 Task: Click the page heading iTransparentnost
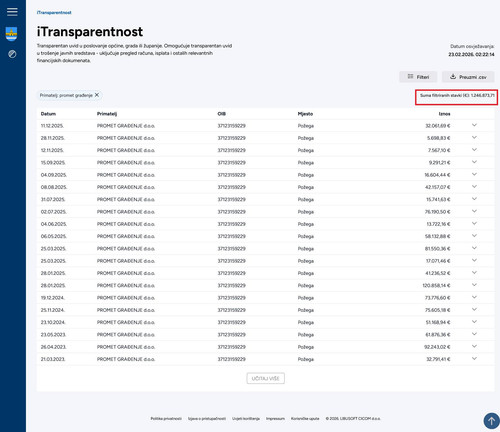point(90,32)
